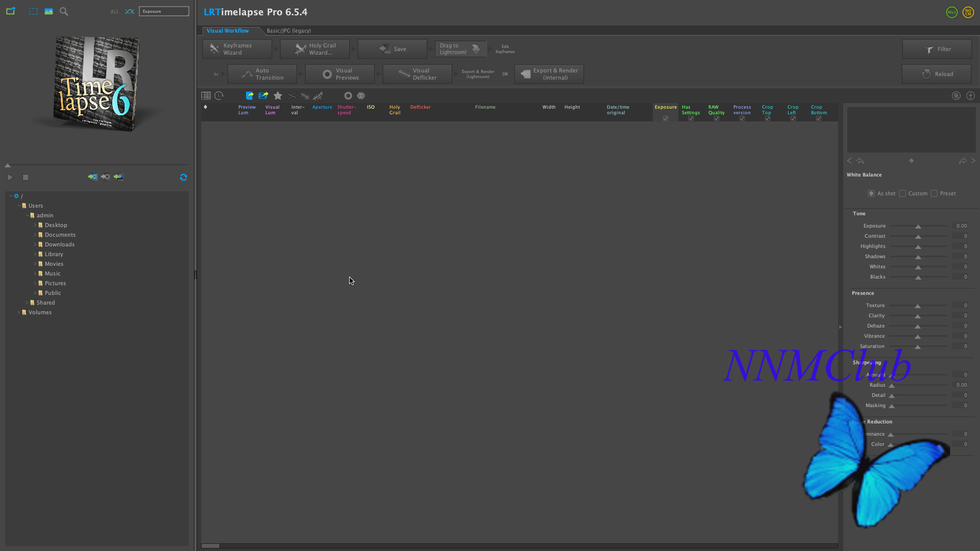980x551 pixels.
Task: Click the blue page with green arrow icon
Action: coord(250,95)
